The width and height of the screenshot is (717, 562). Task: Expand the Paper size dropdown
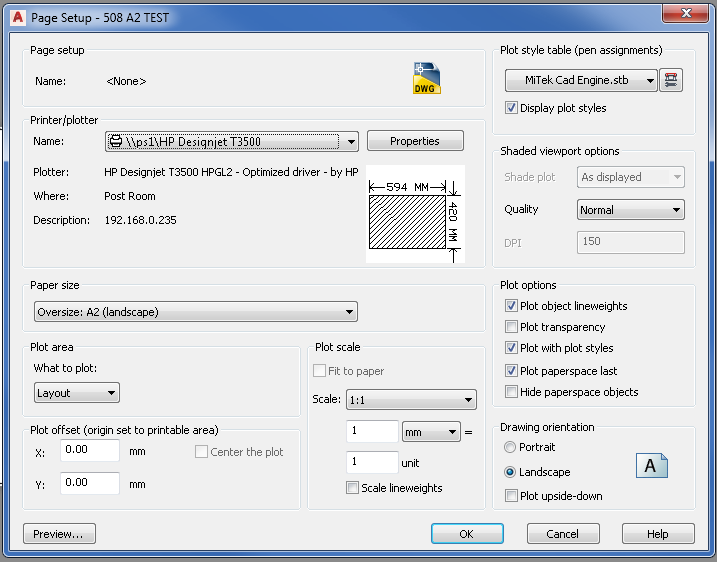[196, 312]
